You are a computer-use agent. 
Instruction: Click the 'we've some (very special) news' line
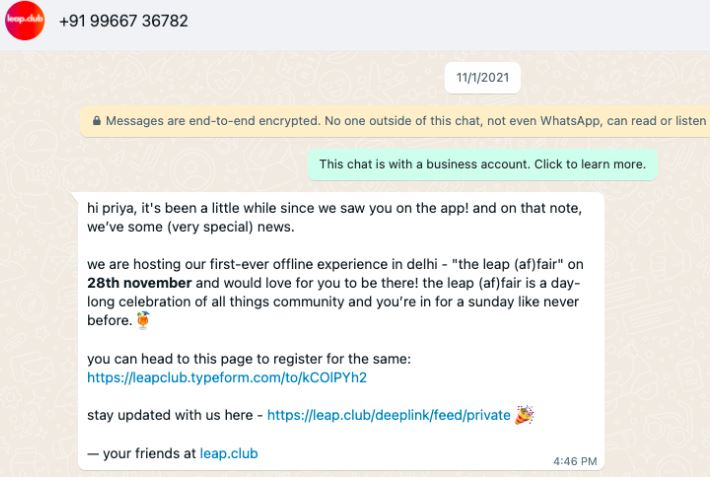[191, 226]
